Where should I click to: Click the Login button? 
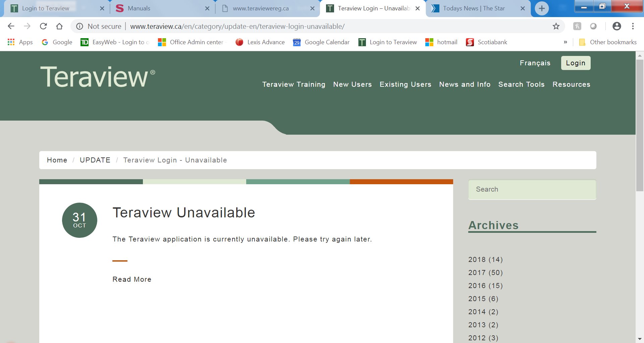(x=576, y=63)
